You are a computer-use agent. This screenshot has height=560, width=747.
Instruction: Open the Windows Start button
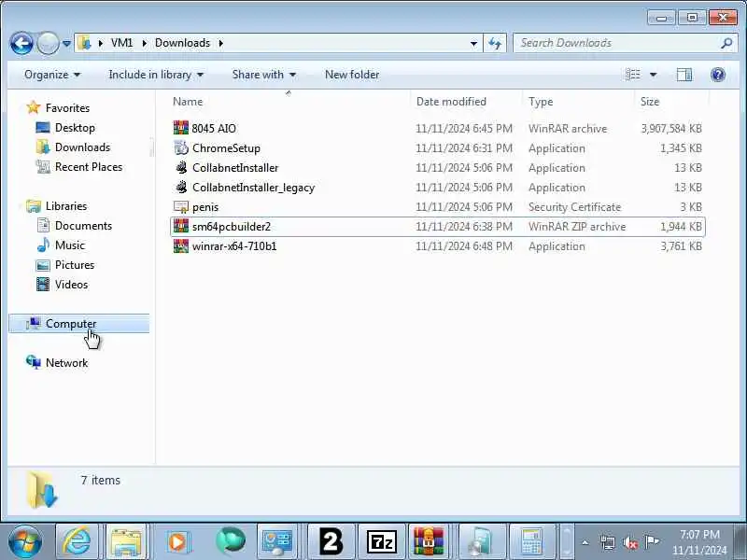(x=25, y=541)
